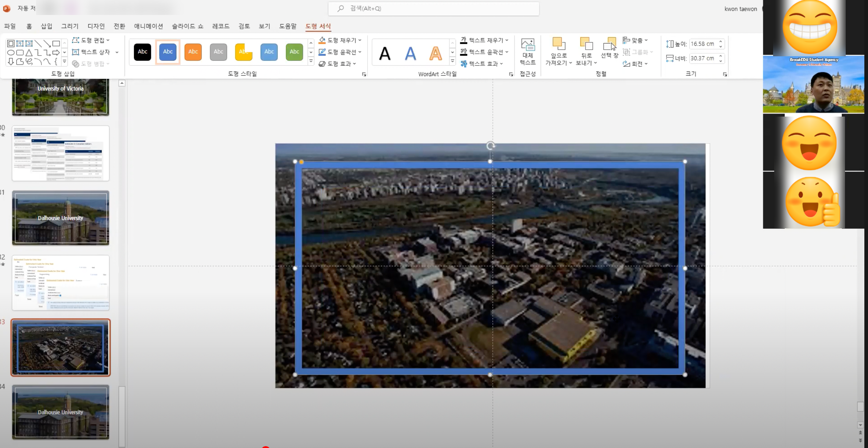Click Edit Shape (도형 편집) button
868x448 pixels.
[x=91, y=40]
